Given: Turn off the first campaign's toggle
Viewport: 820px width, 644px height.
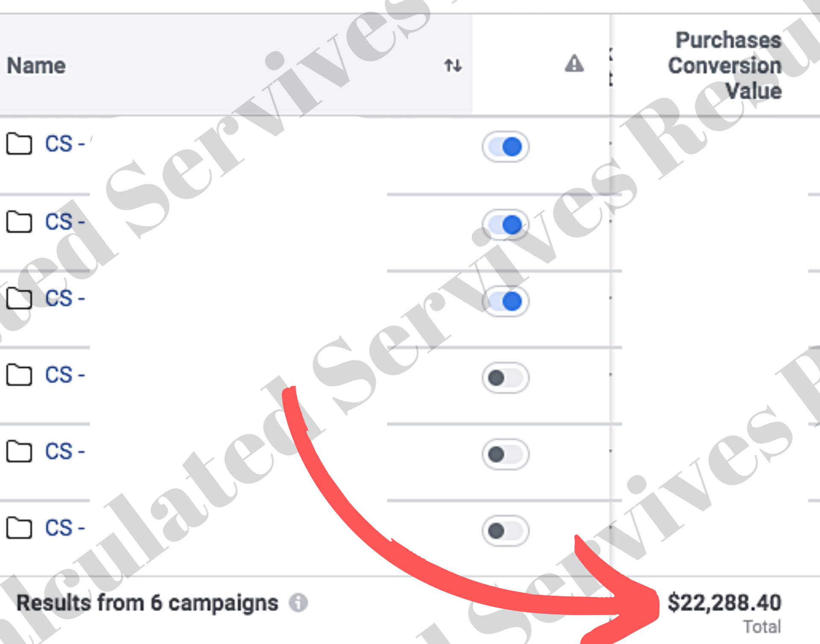Looking at the screenshot, I should 505,147.
